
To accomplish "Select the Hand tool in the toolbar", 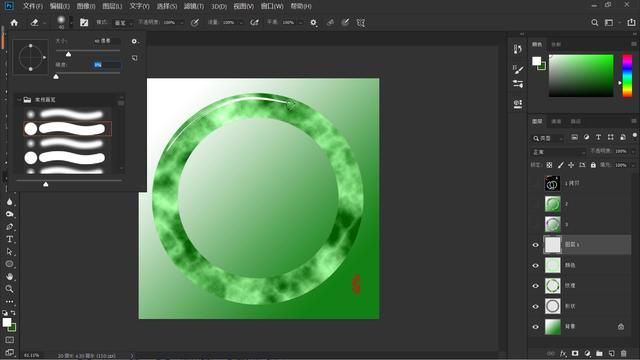I will coord(9,276).
